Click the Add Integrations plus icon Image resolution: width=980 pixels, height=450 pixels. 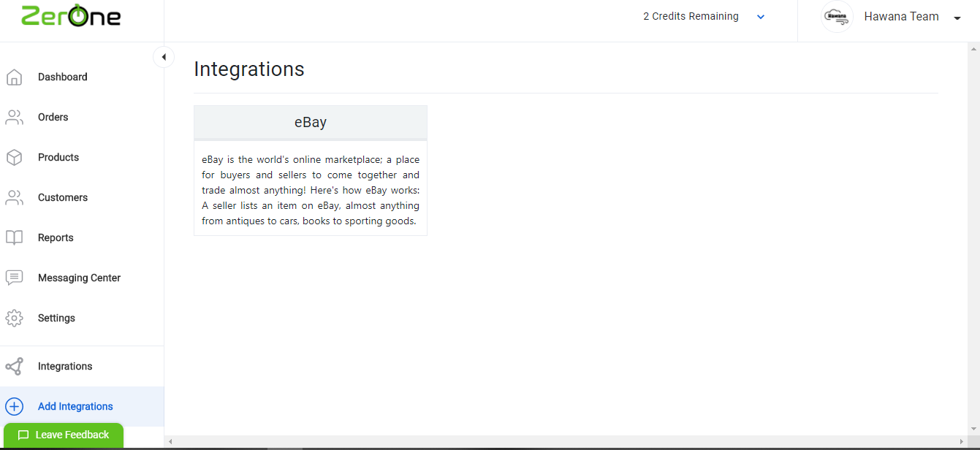click(14, 406)
